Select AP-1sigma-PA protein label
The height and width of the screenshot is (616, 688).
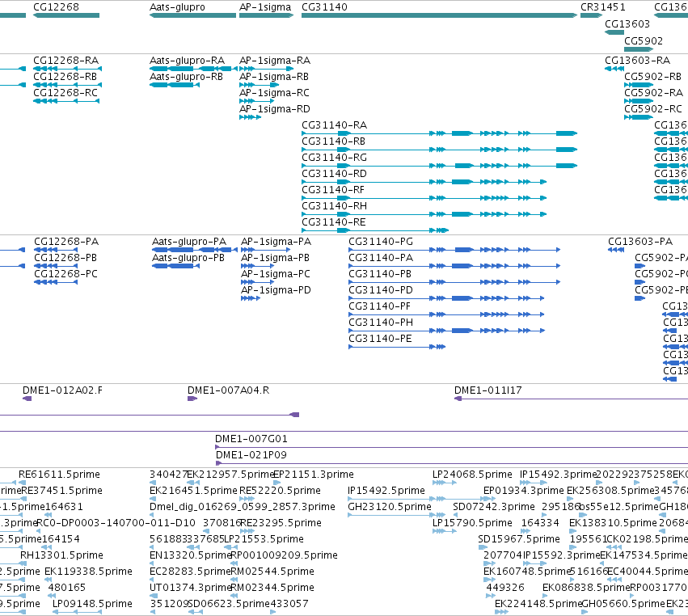pyautogui.click(x=276, y=242)
